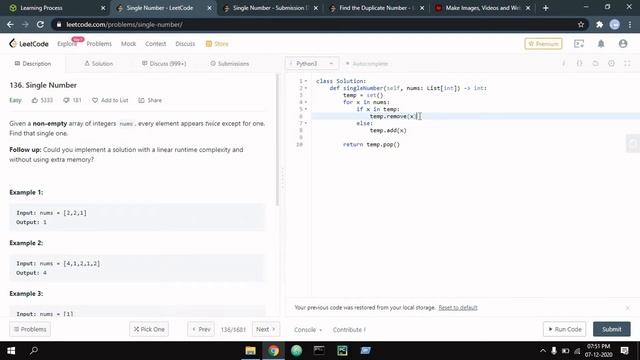640x360 pixels.
Task: Open the Submissions tab
Action: pyautogui.click(x=229, y=64)
